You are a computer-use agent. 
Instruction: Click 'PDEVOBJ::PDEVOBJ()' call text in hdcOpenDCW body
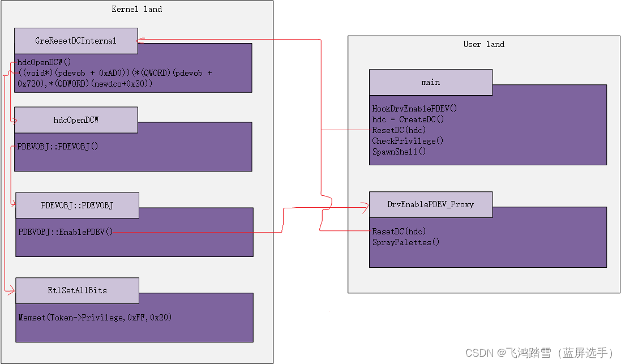(x=57, y=147)
